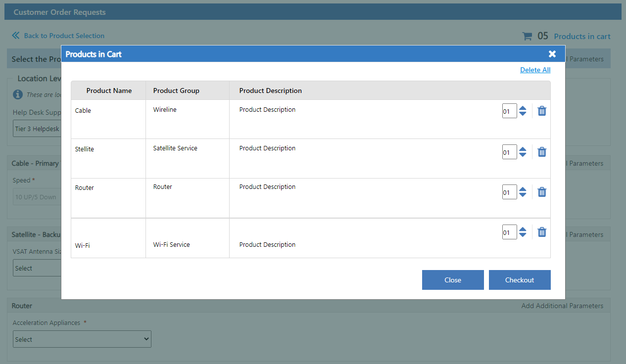626x364 pixels.
Task: Close the Products in Cart dialog with X
Action: click(x=552, y=54)
